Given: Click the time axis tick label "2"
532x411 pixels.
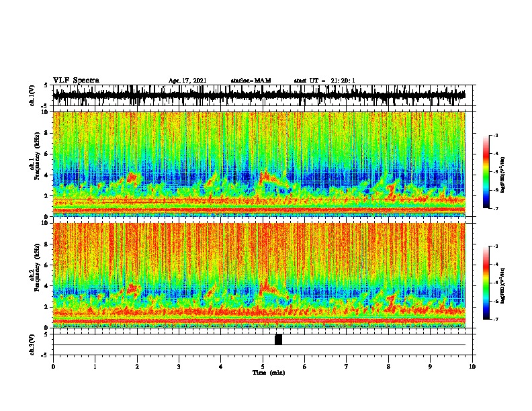Looking at the screenshot, I should [x=137, y=367].
